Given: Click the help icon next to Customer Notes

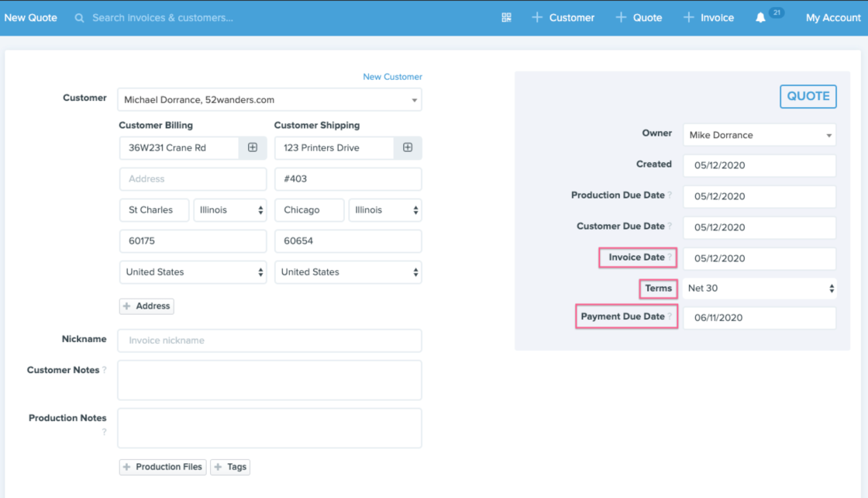Looking at the screenshot, I should click(x=103, y=371).
